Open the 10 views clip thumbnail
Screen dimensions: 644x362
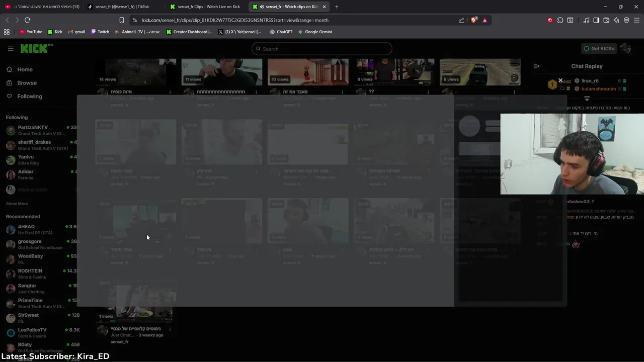pyautogui.click(x=308, y=72)
